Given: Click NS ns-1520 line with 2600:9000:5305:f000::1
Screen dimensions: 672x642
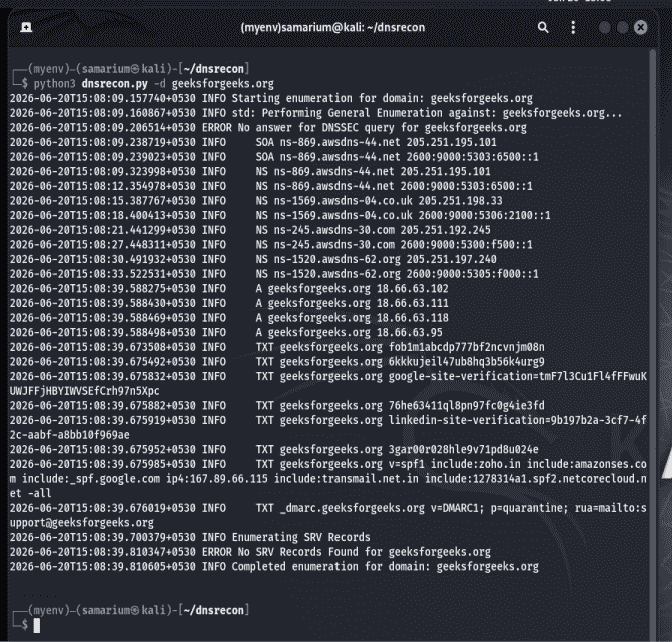Looking at the screenshot, I should 274,273.
